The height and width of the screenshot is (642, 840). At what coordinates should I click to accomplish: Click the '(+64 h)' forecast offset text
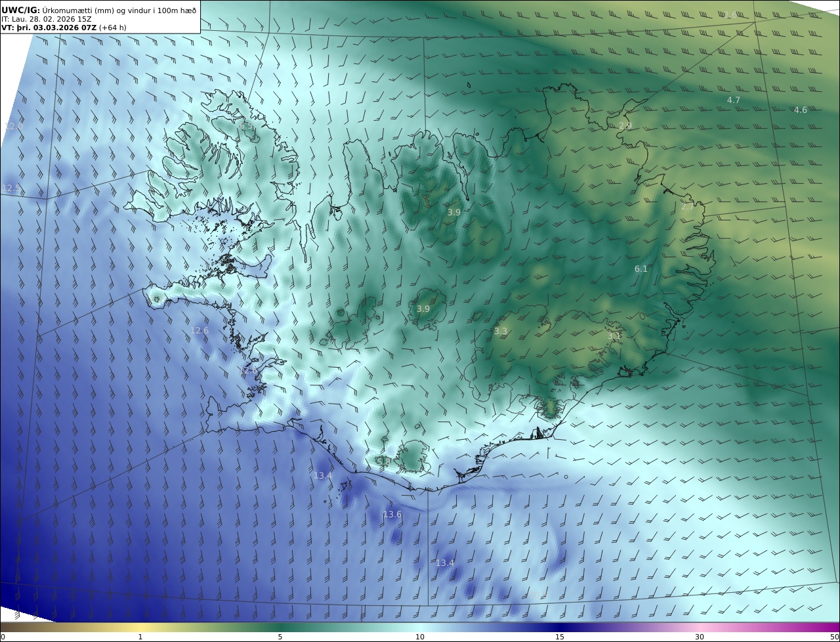[113, 28]
